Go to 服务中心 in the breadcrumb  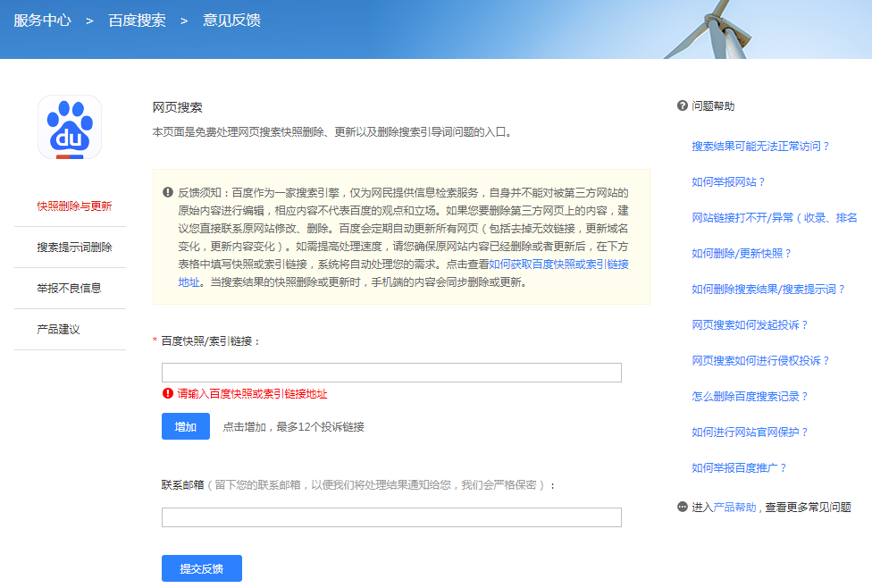click(42, 21)
